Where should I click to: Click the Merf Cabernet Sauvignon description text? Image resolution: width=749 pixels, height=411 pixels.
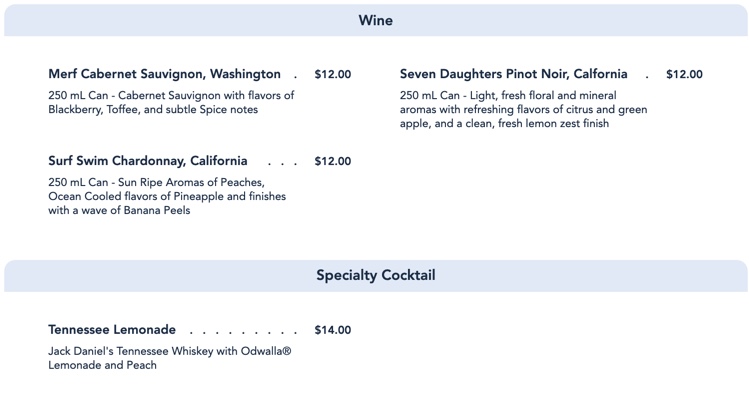(171, 103)
